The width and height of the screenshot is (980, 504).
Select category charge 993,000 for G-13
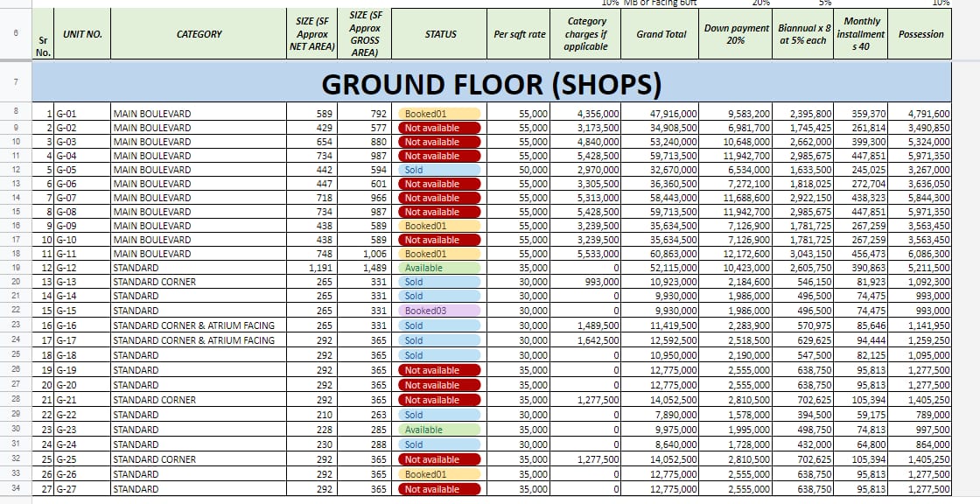pyautogui.click(x=585, y=282)
